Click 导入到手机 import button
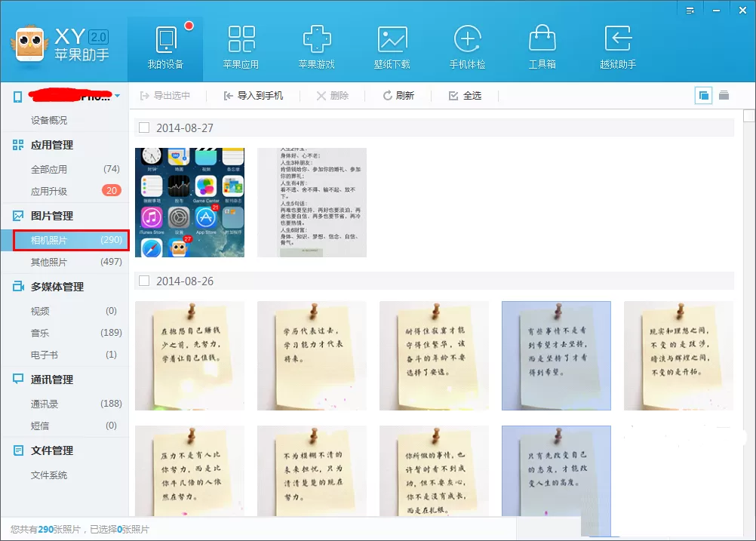Screen dimensions: 756x541 254,96
